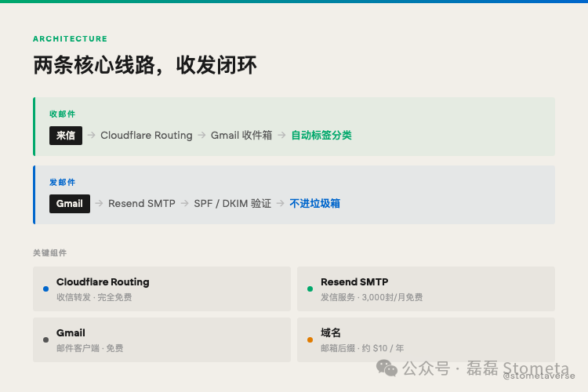Click 邮件客户端 · 免费 description

pyautogui.click(x=90, y=348)
